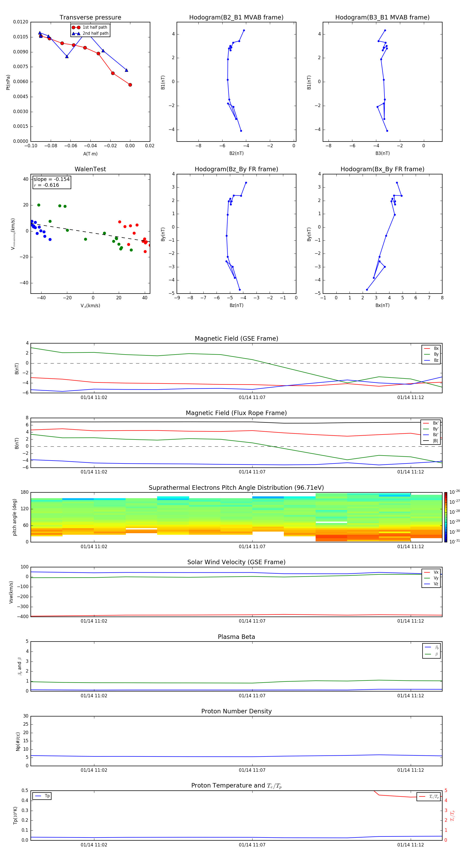Select 'Bx'' in the Flux Rope legend
The image size is (473, 868).
(x=431, y=423)
